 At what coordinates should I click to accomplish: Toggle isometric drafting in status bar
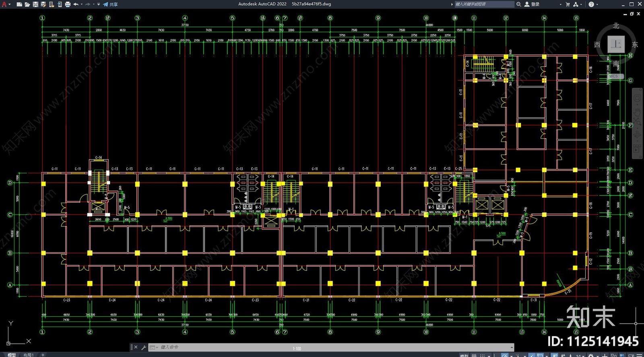click(x=518, y=355)
